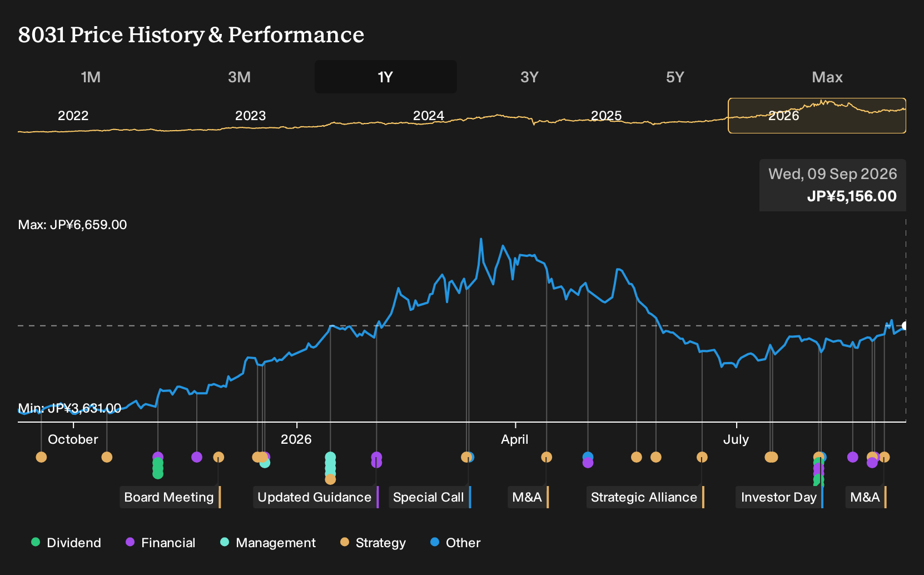Click the Min: JP¥3,631.00 label
This screenshot has width=924, height=575.
(69, 408)
